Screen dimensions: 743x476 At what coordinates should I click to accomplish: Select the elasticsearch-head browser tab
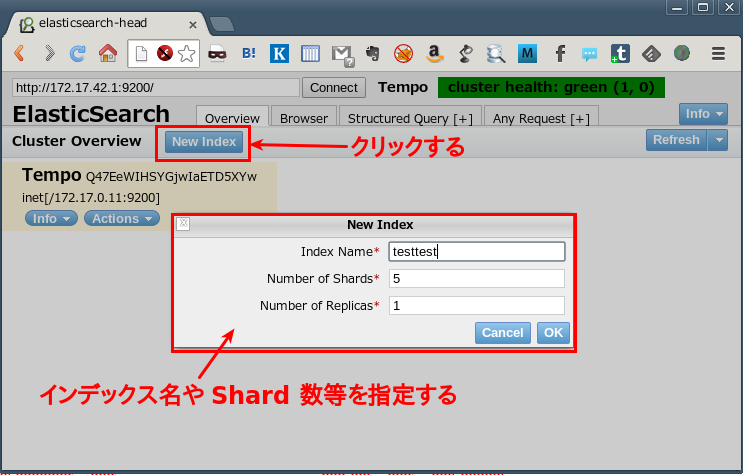107,24
